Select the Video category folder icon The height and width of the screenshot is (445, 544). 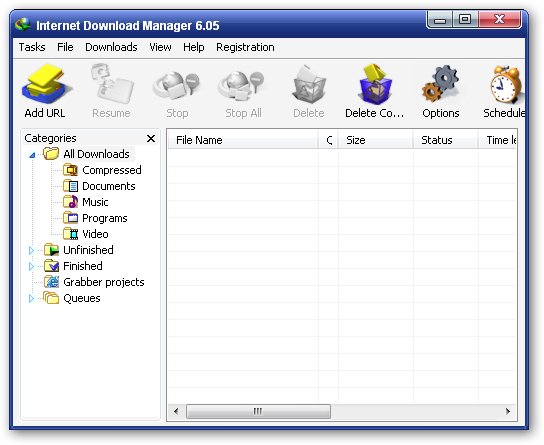71,234
